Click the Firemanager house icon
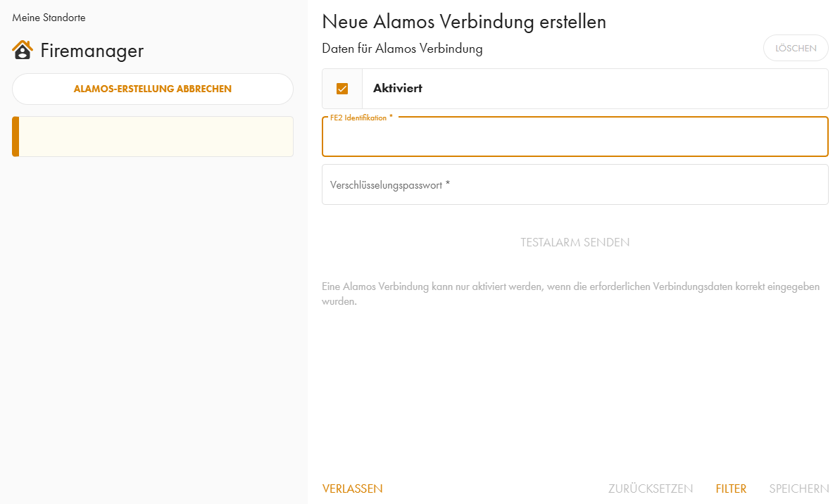This screenshot has width=840, height=504. tap(23, 50)
